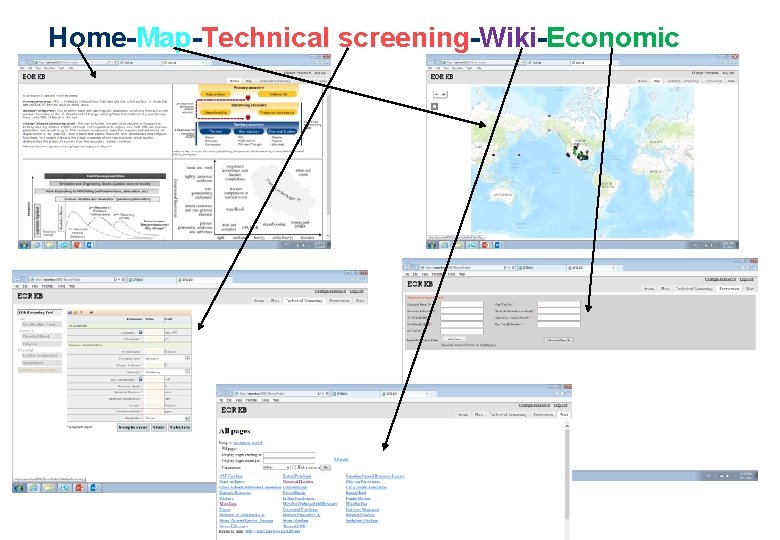Click the Clear button in the screening tool
The width and height of the screenshot is (780, 540).
point(159,427)
